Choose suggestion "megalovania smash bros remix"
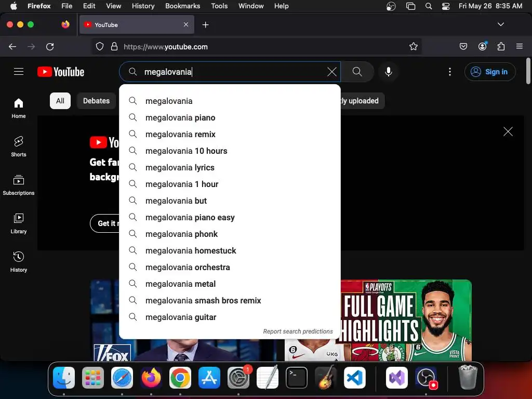This screenshot has width=532, height=399. [x=230, y=301]
